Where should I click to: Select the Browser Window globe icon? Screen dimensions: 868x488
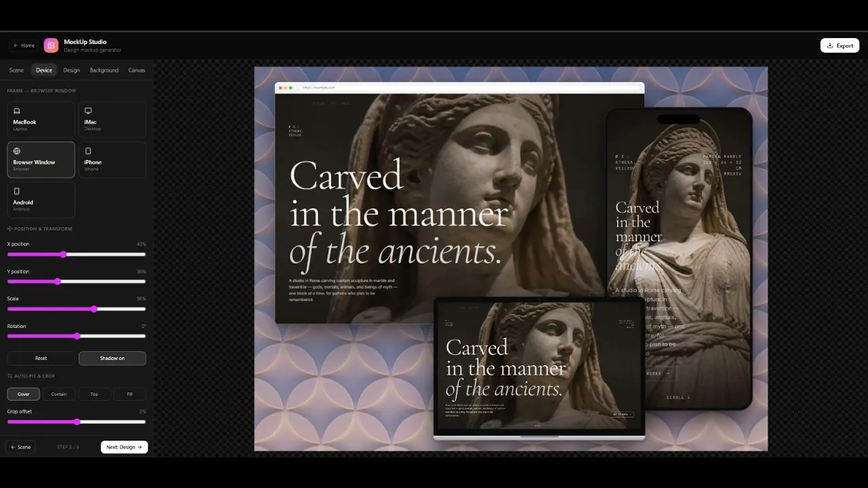click(17, 151)
